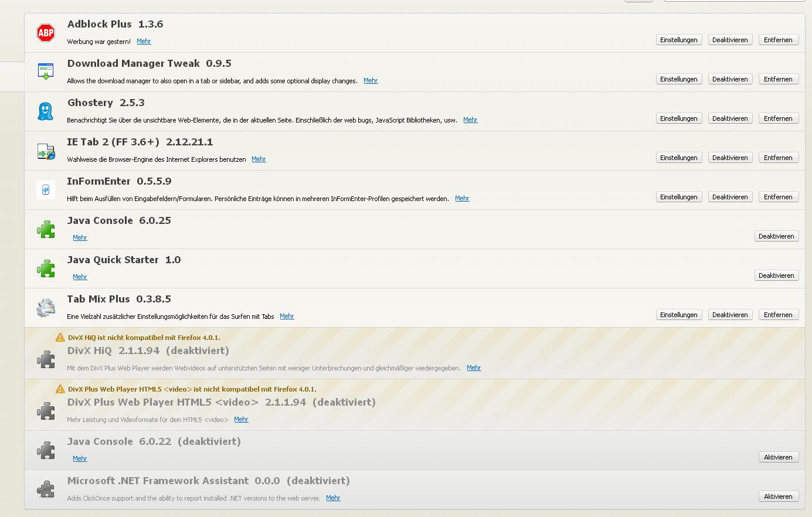Click Deaktivieren for Java Quick Starter

pos(776,275)
